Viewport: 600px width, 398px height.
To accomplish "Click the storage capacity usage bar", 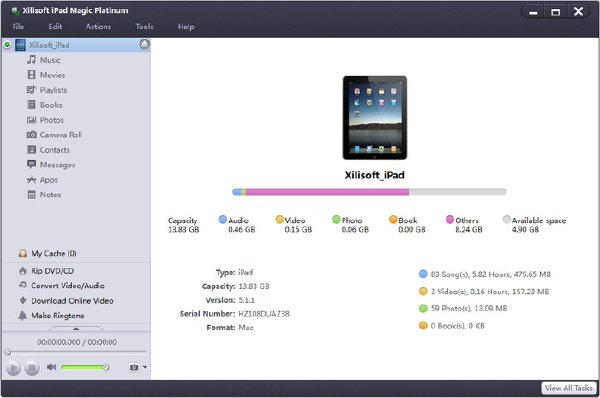I will coord(369,192).
